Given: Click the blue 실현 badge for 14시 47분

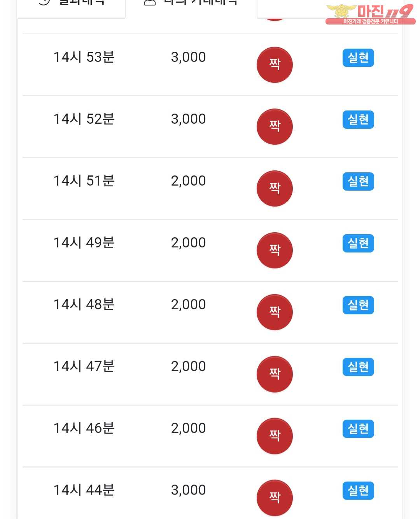Looking at the screenshot, I should pyautogui.click(x=358, y=367).
